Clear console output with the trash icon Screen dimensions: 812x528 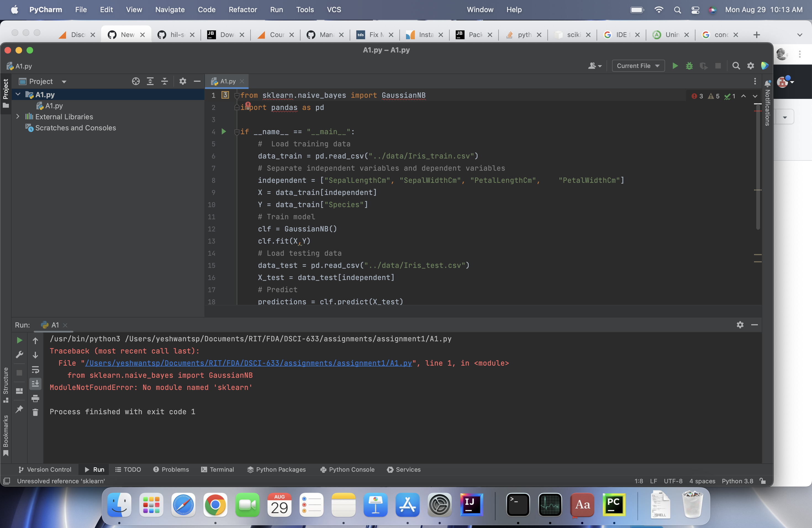[x=35, y=412]
